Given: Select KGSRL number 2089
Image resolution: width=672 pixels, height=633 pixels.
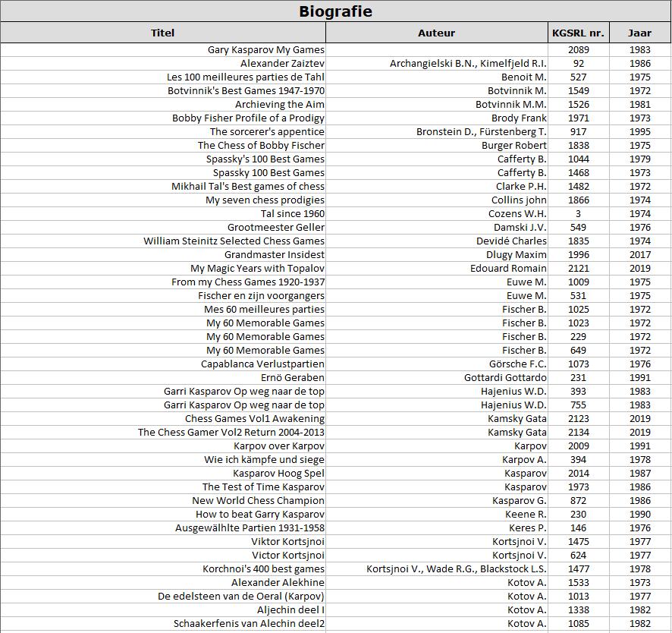Looking at the screenshot, I should point(579,50).
